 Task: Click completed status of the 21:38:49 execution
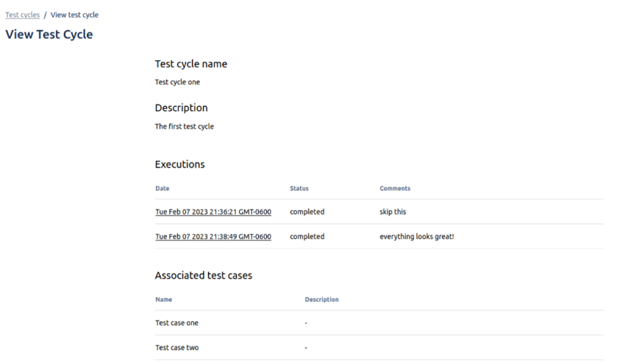point(307,237)
